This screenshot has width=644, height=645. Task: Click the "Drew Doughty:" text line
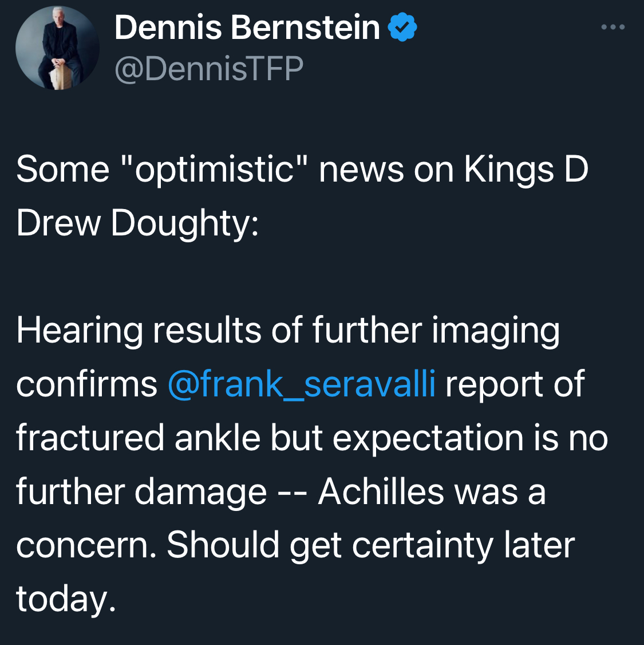point(138,224)
